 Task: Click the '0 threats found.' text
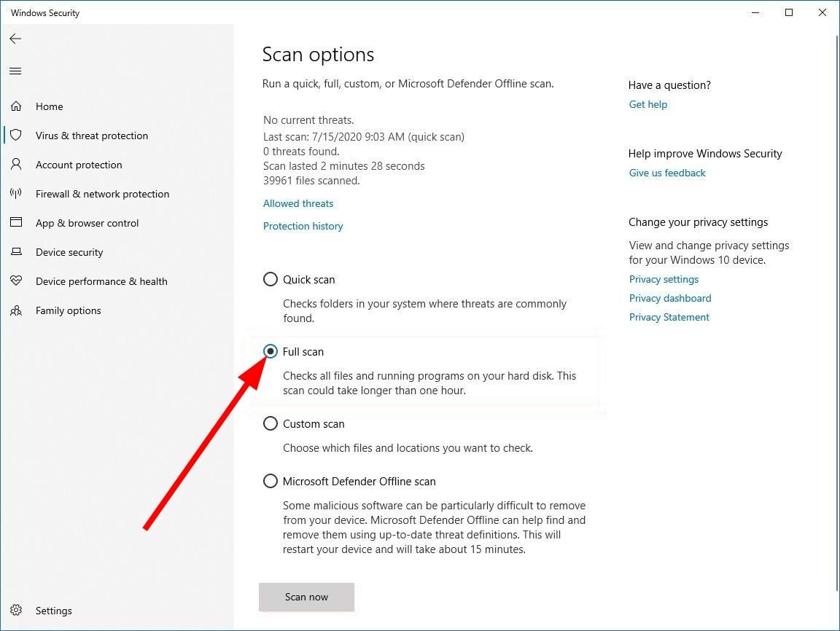301,152
